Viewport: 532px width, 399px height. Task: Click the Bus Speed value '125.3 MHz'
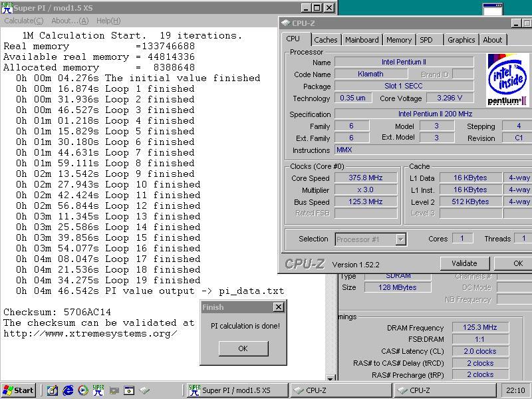click(366, 201)
